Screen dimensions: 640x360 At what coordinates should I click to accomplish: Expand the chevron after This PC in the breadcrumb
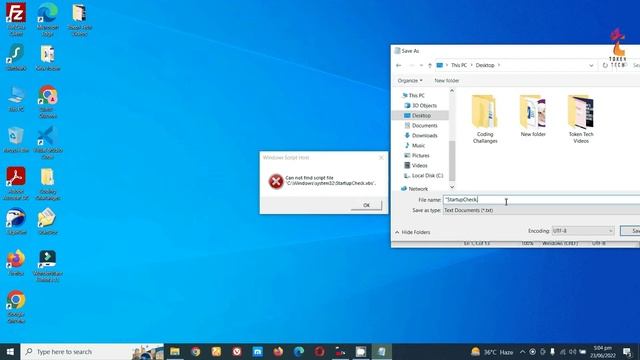[471, 65]
